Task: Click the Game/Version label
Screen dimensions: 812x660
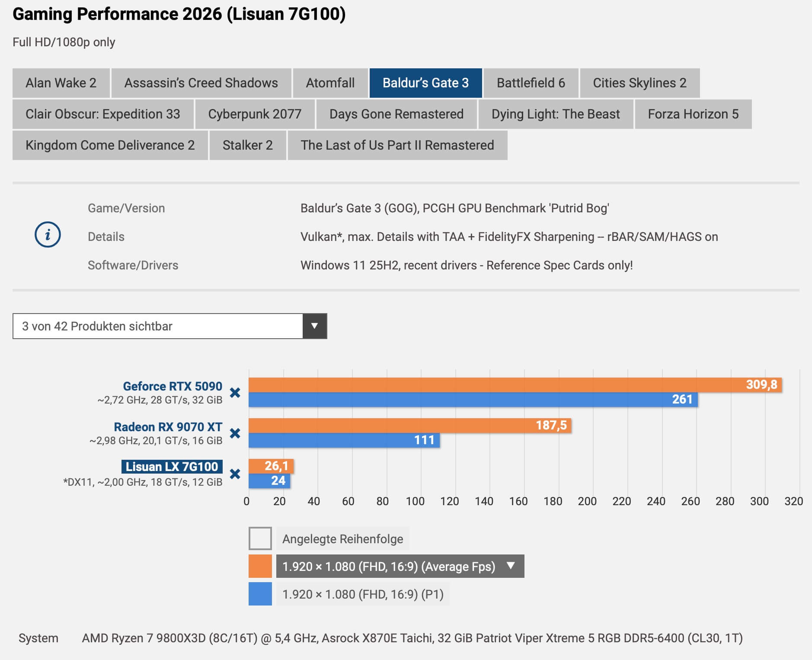Action: click(x=126, y=208)
